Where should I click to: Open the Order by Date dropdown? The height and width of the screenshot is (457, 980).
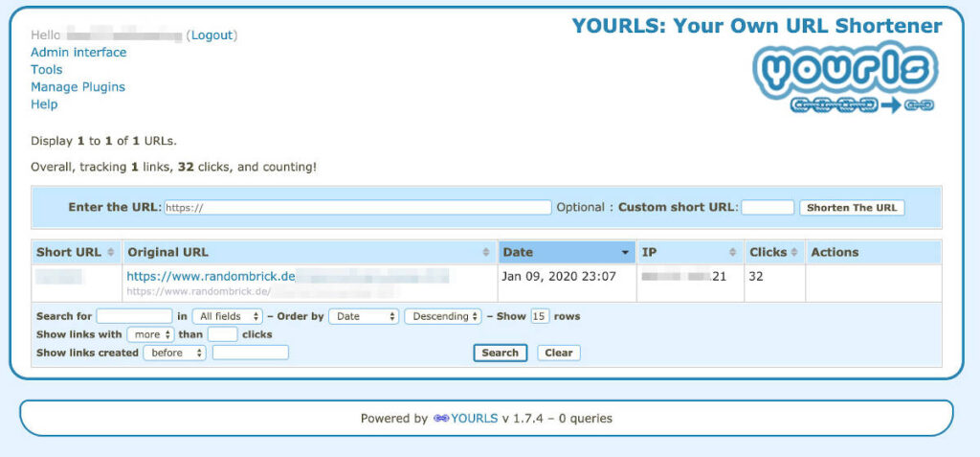pos(363,317)
